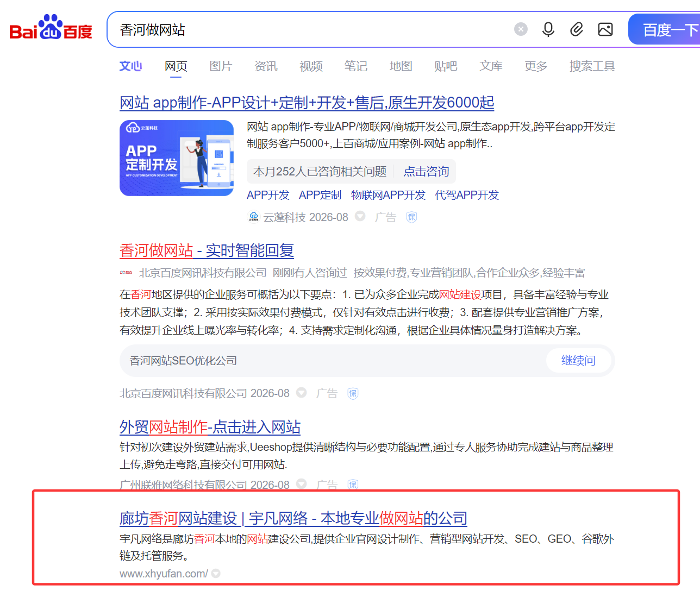Screen dimensions: 700x591
Task: Click 保 shield icon in 北京百度网讯 ad
Action: 353,393
